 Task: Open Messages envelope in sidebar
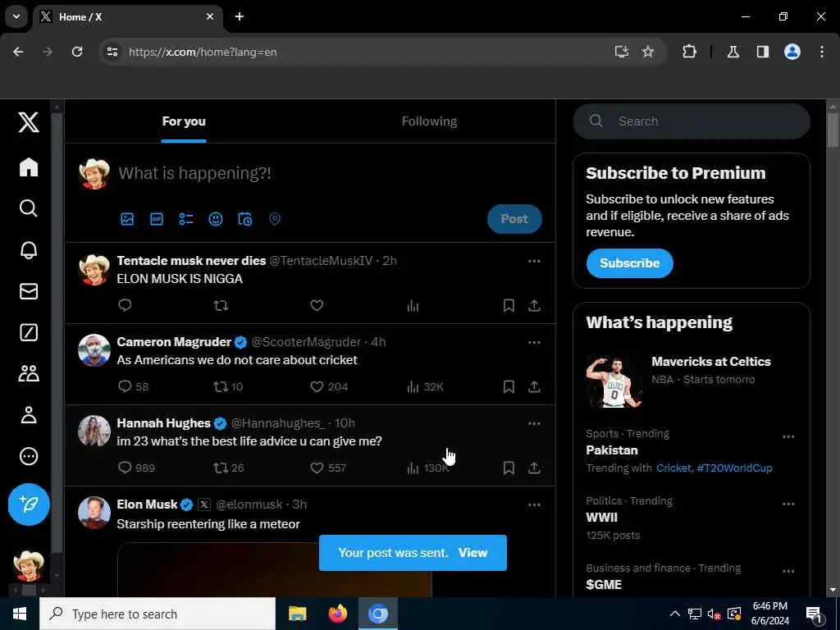(29, 291)
